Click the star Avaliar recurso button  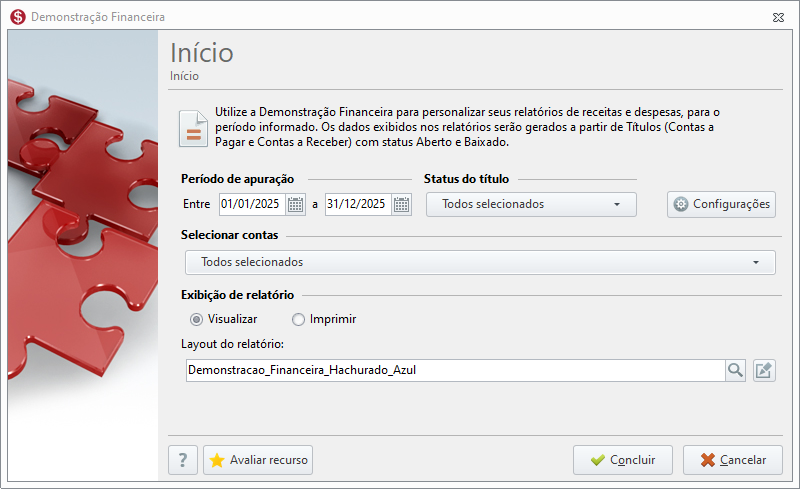click(258, 460)
